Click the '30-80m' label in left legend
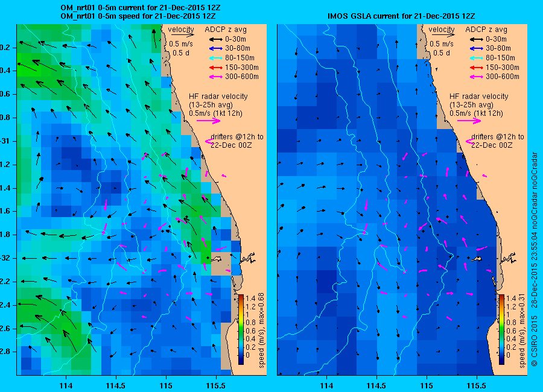The height and width of the screenshot is (392, 543). [238, 48]
